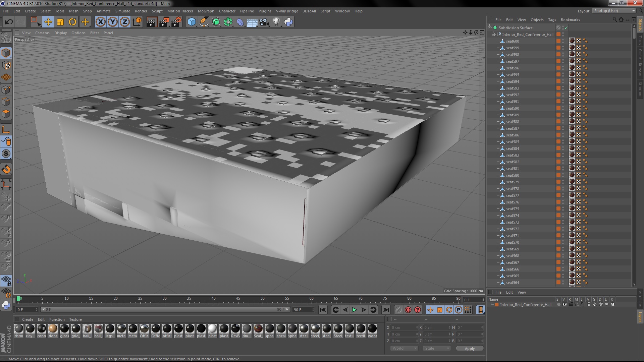Click seat597 in object hierarchy
Screen dimensions: 644x362
pos(513,61)
